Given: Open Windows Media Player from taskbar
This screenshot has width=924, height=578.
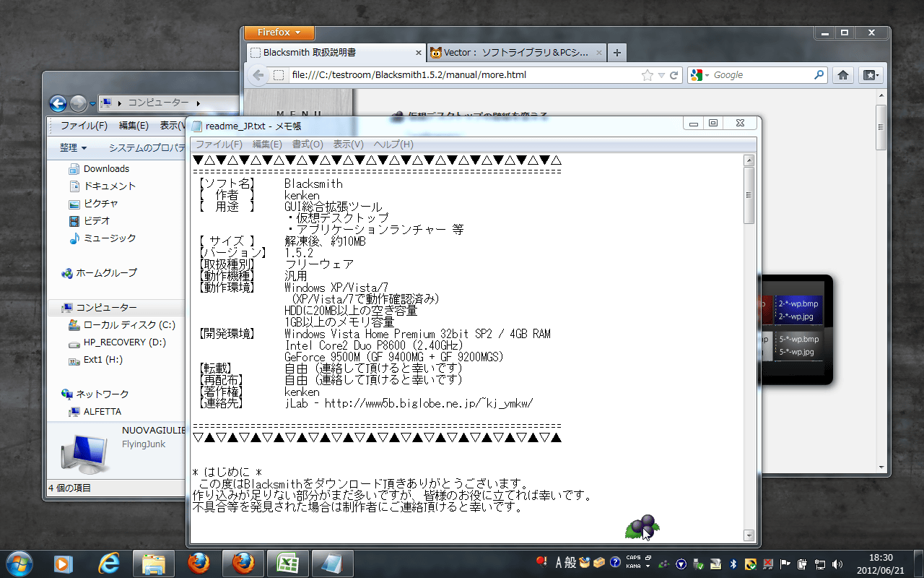Looking at the screenshot, I should click(x=64, y=563).
